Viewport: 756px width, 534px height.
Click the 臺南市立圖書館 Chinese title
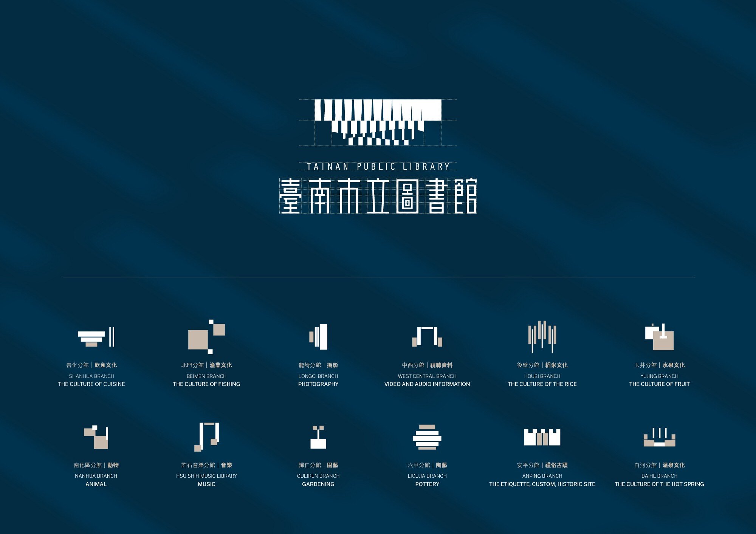point(378,196)
